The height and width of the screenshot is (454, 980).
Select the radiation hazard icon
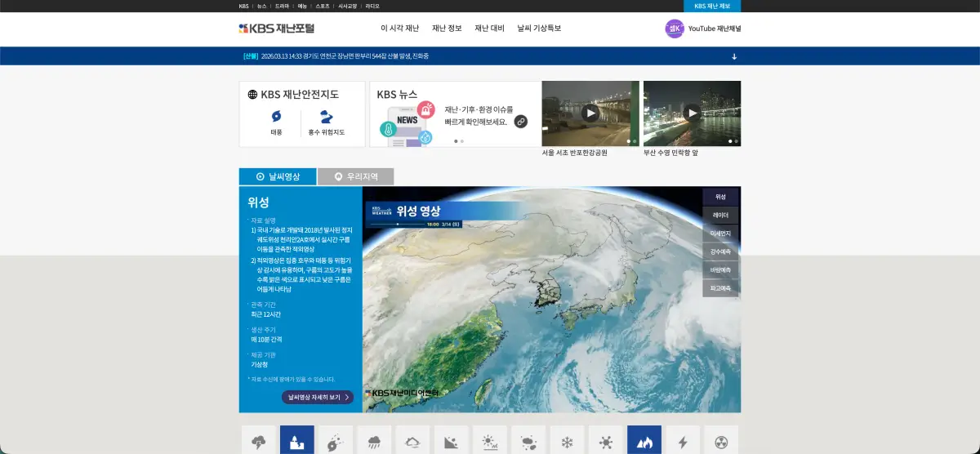720,441
